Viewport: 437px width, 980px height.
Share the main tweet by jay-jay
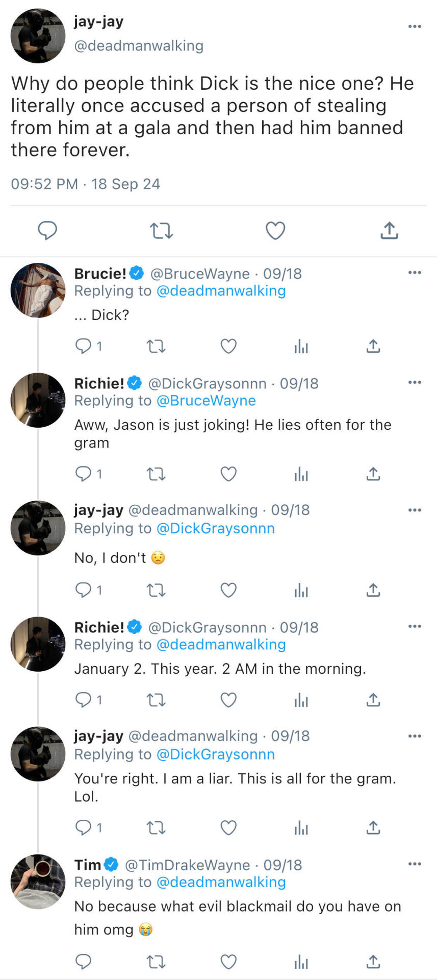tap(389, 231)
